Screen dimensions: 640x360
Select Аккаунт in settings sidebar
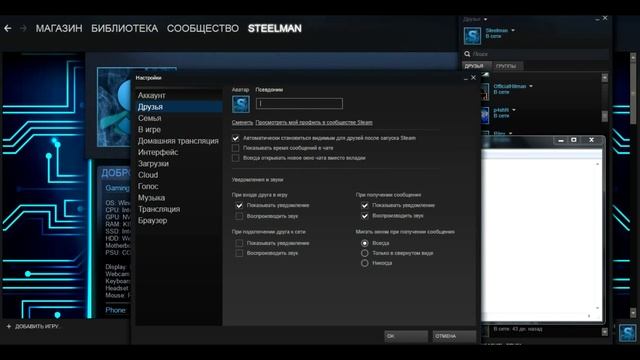click(x=179, y=96)
